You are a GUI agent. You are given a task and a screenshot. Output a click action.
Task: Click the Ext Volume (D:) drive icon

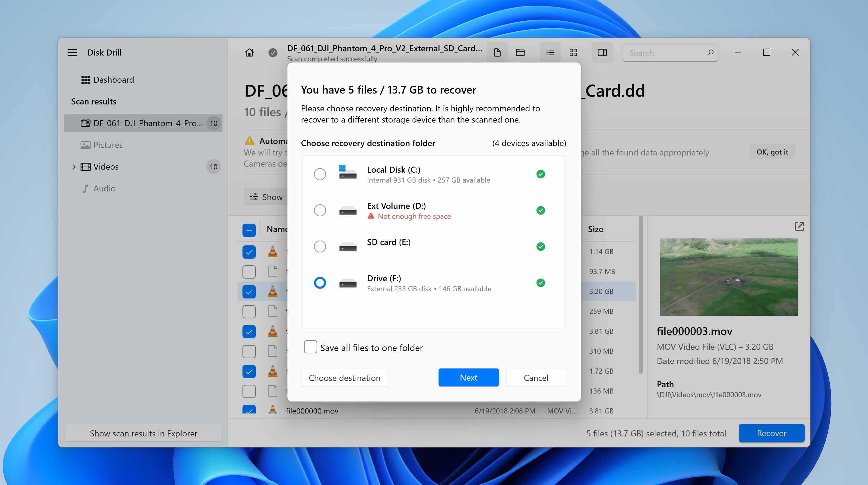(x=347, y=211)
